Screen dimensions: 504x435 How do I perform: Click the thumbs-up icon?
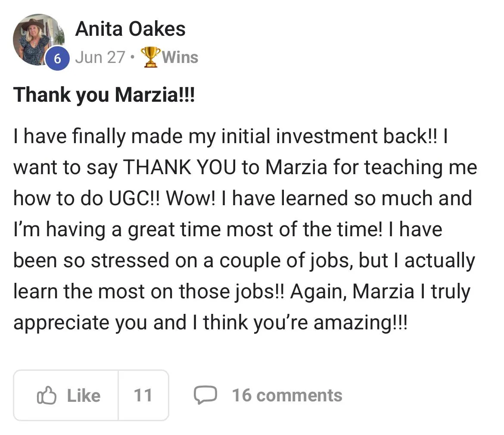click(x=47, y=395)
